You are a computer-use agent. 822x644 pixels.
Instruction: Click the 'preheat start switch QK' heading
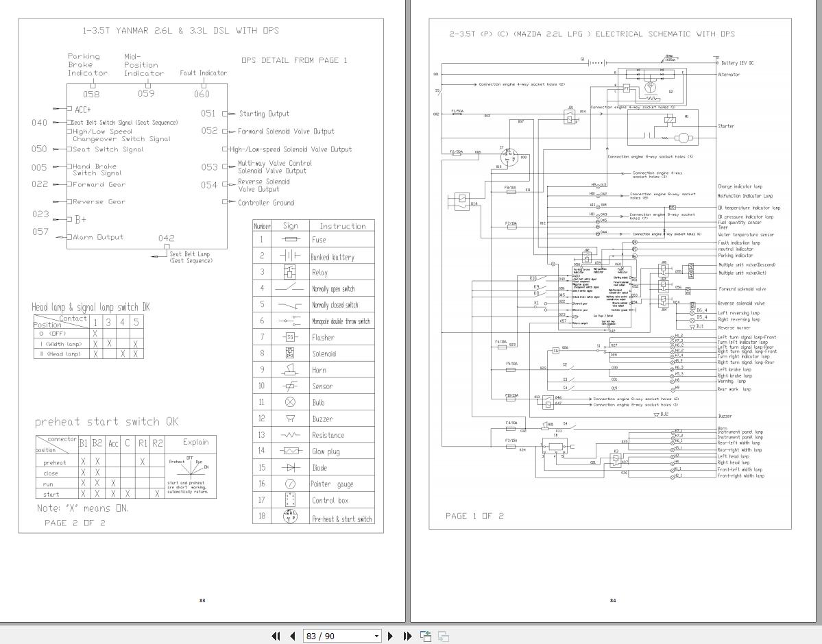107,422
